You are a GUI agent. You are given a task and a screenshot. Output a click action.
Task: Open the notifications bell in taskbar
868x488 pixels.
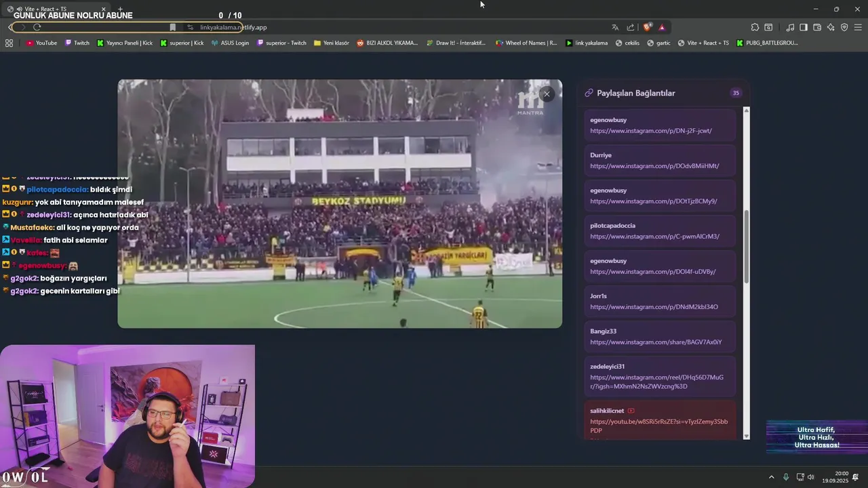point(856,477)
